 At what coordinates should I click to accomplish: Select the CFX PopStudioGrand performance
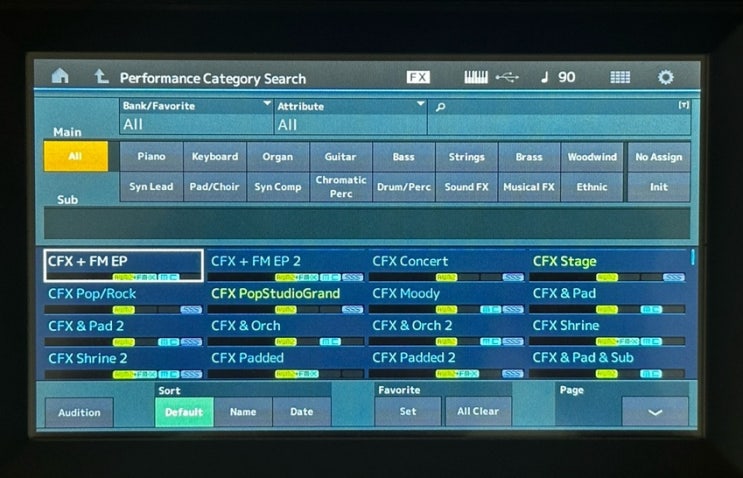point(286,298)
